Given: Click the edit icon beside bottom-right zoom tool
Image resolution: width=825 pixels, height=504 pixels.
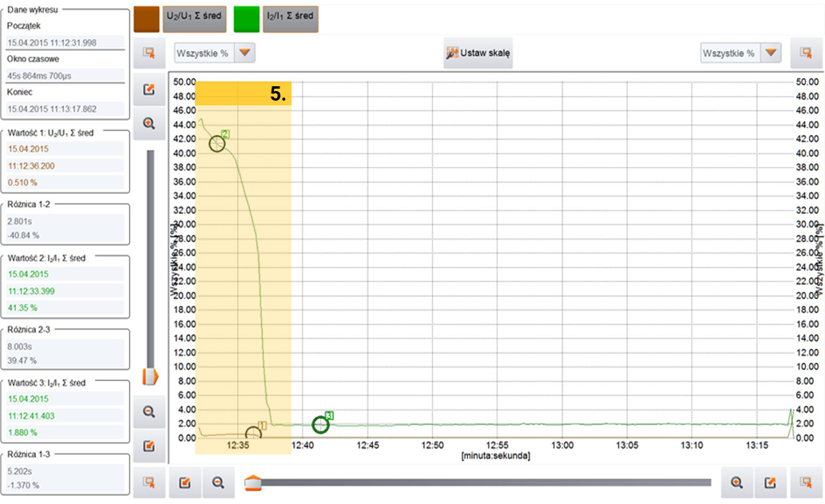Looking at the screenshot, I should coord(771,482).
